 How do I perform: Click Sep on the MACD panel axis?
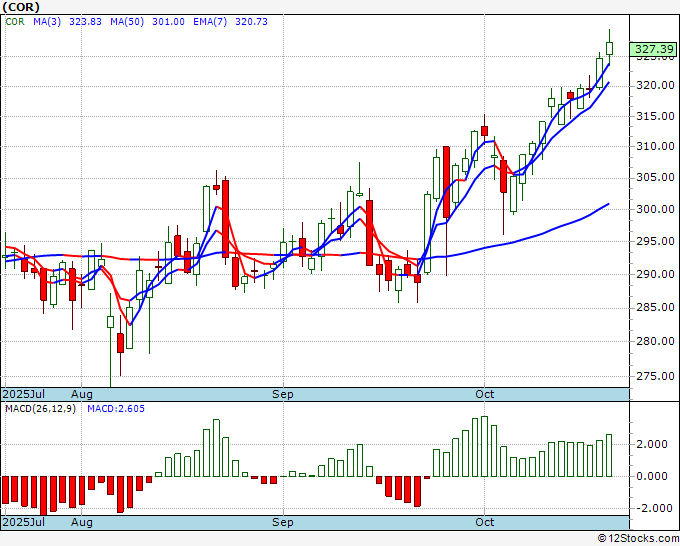tap(283, 522)
